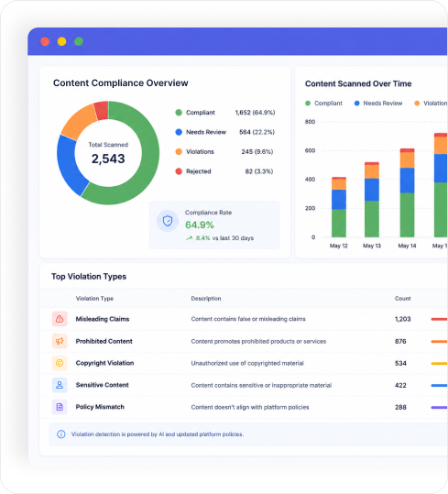Click the 82 (3.3%) Rejected value
The height and width of the screenshot is (494, 448).
coord(259,171)
